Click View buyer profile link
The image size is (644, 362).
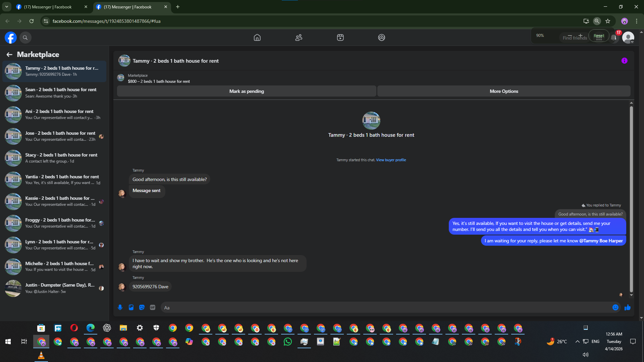[x=391, y=160]
